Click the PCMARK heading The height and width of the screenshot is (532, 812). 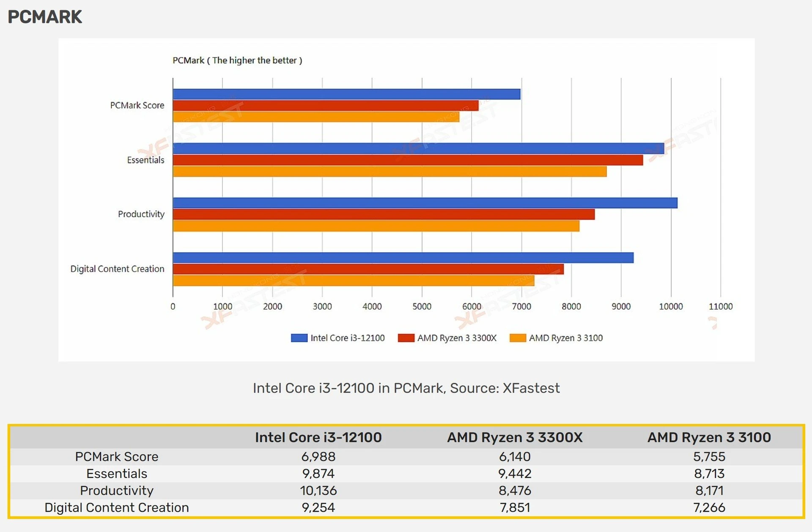tap(45, 17)
